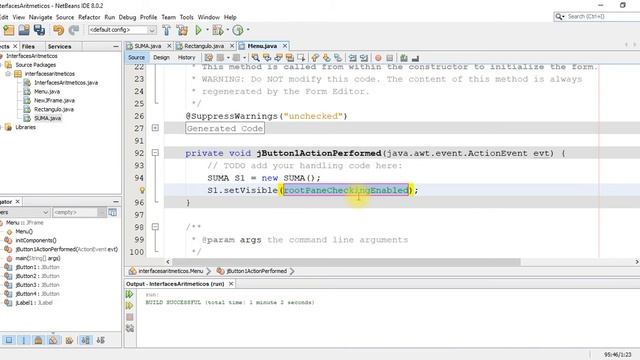640x360 pixels.
Task: Click the Find Selection magnifier icon
Action: coord(256,58)
